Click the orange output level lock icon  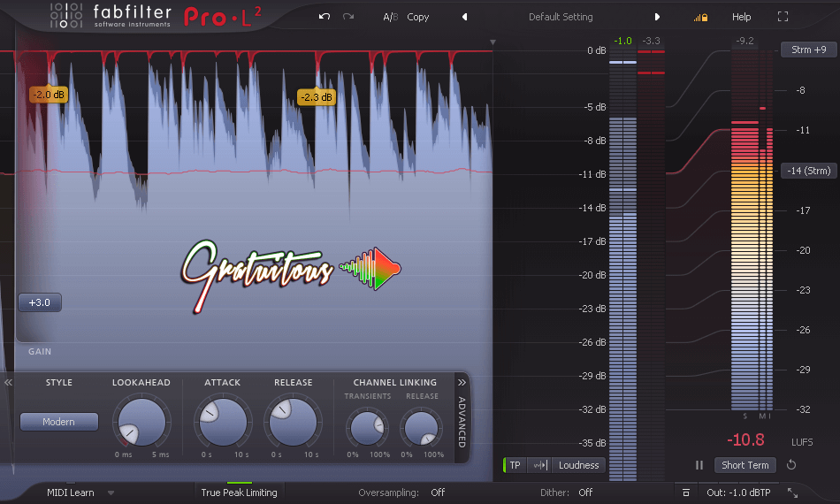coord(700,18)
